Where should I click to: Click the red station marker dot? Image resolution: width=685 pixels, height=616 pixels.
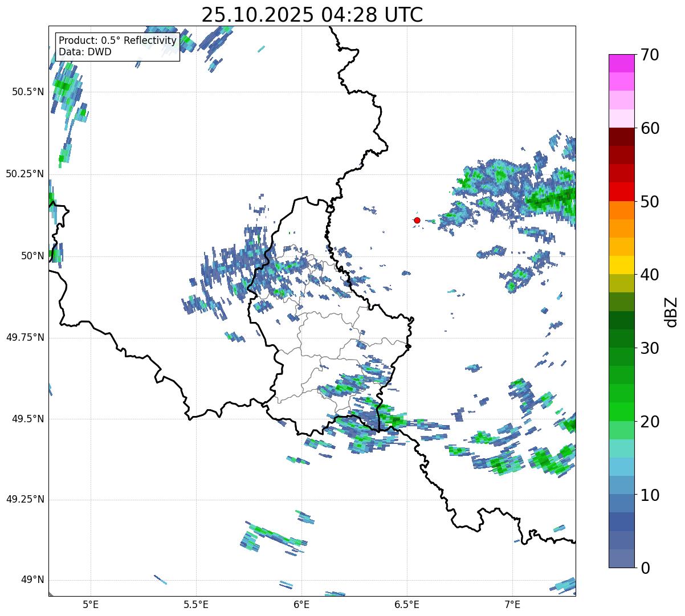point(417,220)
